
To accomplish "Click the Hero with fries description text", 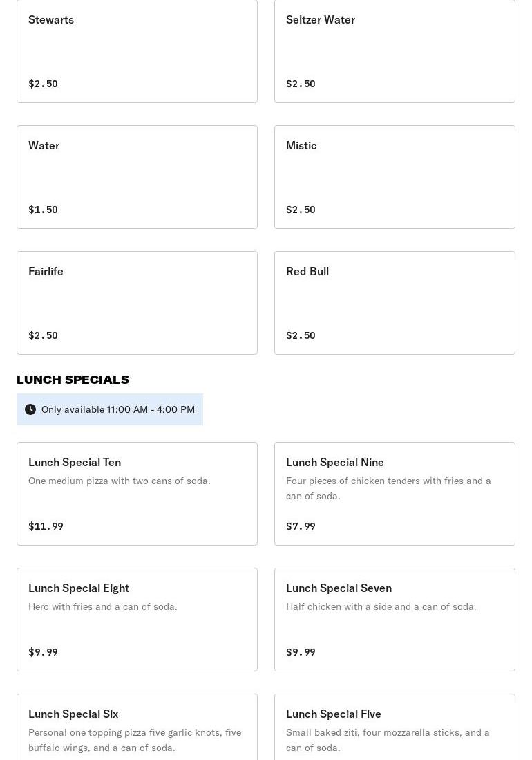I will click(103, 606).
